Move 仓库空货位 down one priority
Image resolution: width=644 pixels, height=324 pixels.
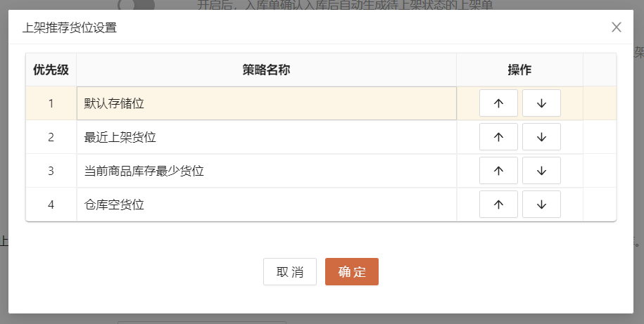[541, 205]
